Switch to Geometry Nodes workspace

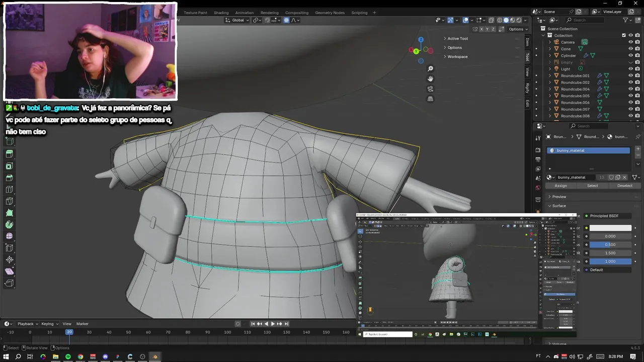(330, 13)
